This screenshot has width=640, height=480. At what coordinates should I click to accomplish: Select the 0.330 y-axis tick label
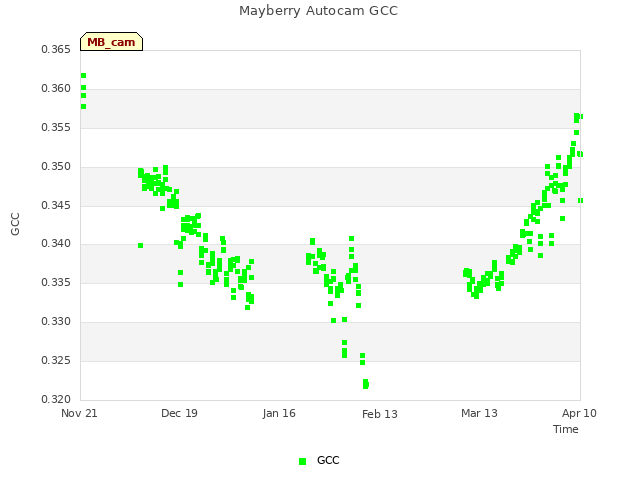click(56, 321)
